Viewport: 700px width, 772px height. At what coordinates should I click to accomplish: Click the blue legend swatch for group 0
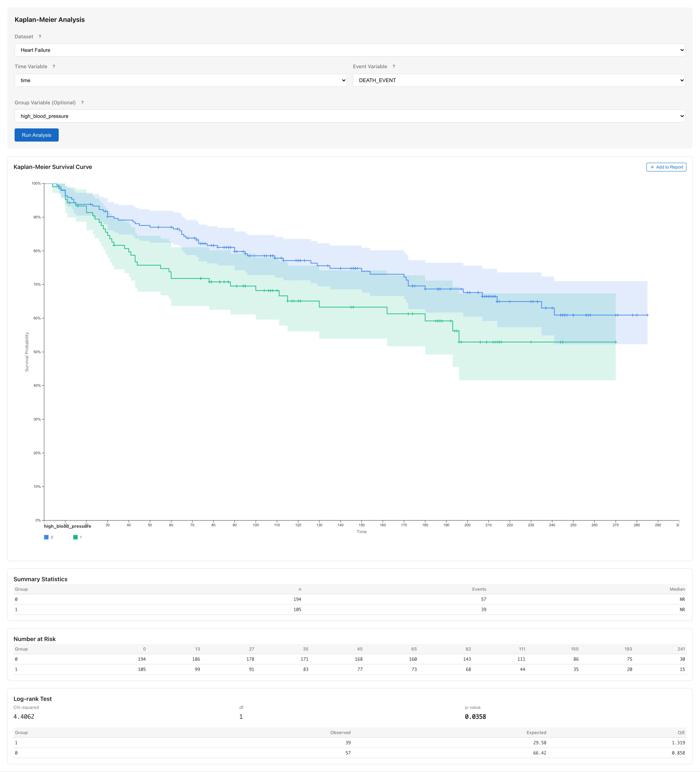pyautogui.click(x=46, y=537)
